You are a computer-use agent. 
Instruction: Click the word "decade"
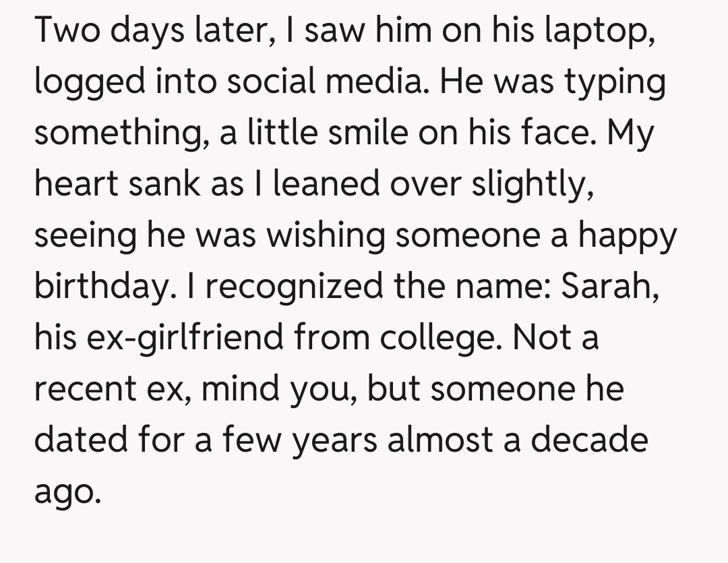[589, 439]
